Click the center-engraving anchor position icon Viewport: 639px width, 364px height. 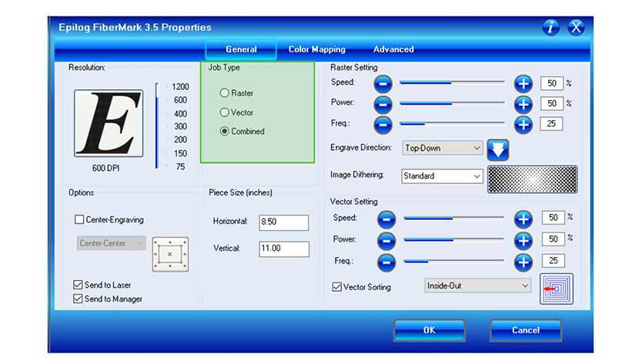(x=170, y=252)
